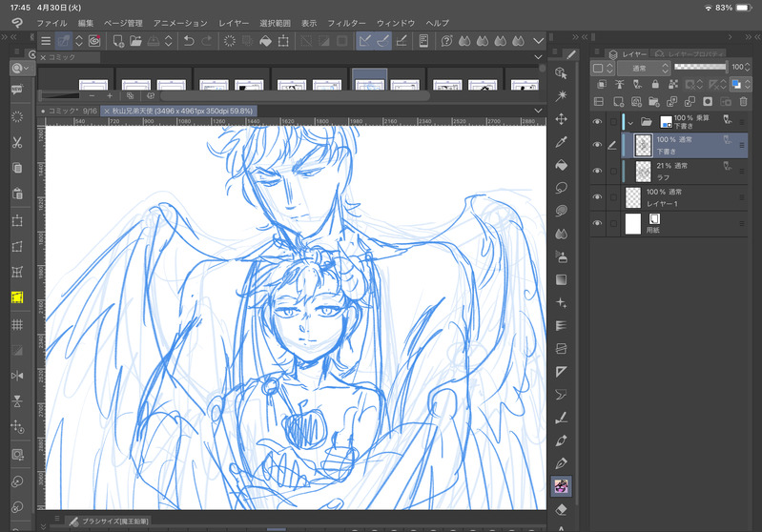This screenshot has width=762, height=532.
Task: Click opacity value stepper arrows
Action: [x=748, y=68]
